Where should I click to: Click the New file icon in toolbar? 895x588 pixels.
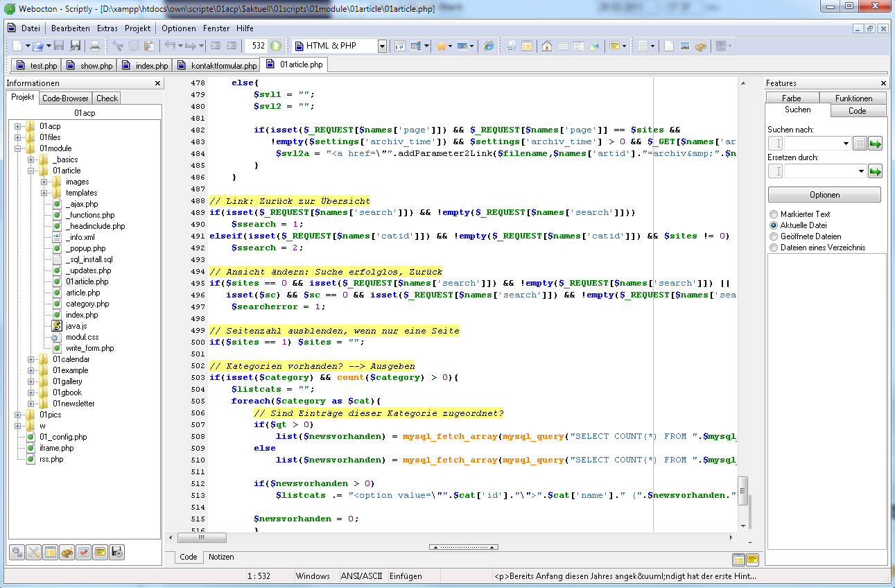click(x=17, y=46)
